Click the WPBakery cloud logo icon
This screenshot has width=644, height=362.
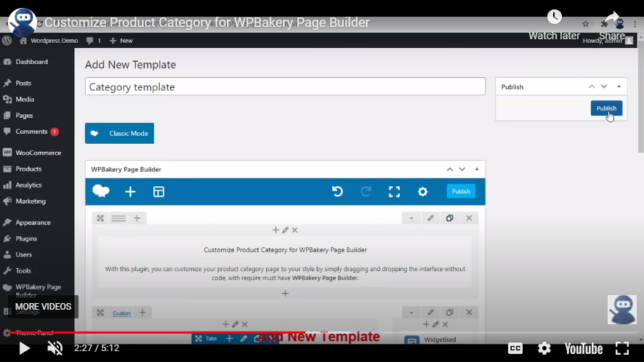click(x=100, y=191)
